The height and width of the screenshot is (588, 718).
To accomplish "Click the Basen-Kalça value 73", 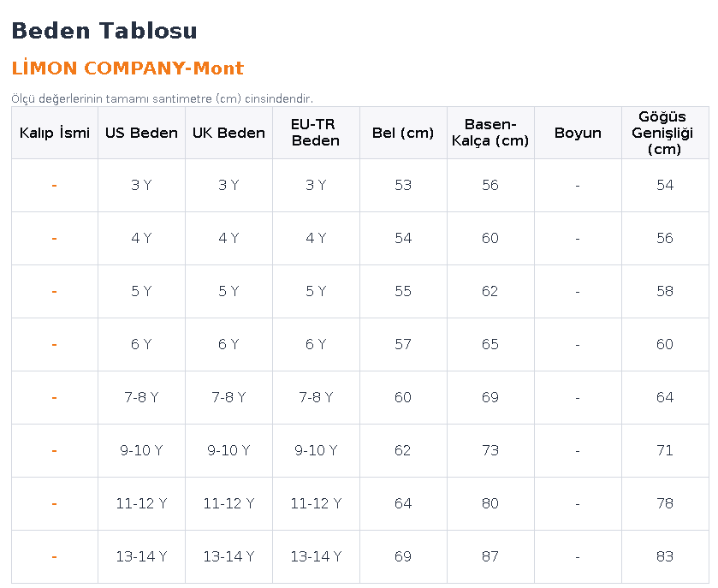I will coord(490,450).
